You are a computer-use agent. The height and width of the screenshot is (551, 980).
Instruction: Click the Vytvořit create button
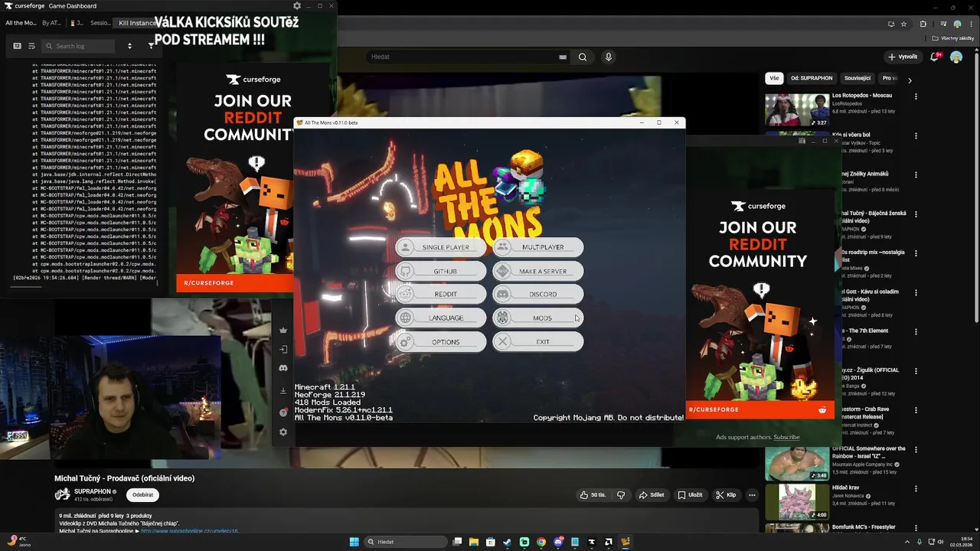tap(903, 57)
